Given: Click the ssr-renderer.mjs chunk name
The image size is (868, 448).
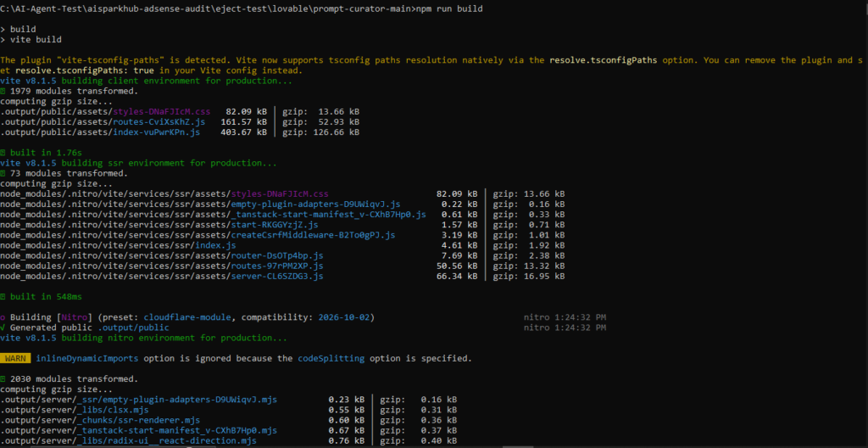Looking at the screenshot, I should (157, 420).
